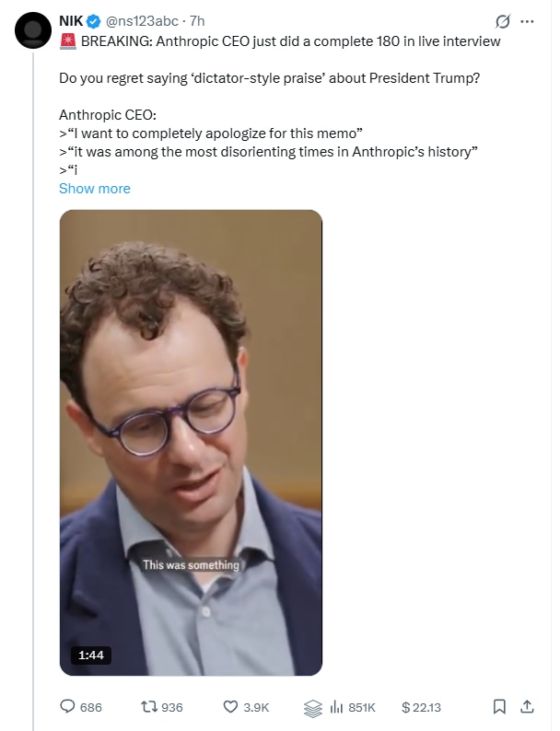The width and height of the screenshot is (560, 731).
Task: Open the 7h timestamp link
Action: coord(197,21)
